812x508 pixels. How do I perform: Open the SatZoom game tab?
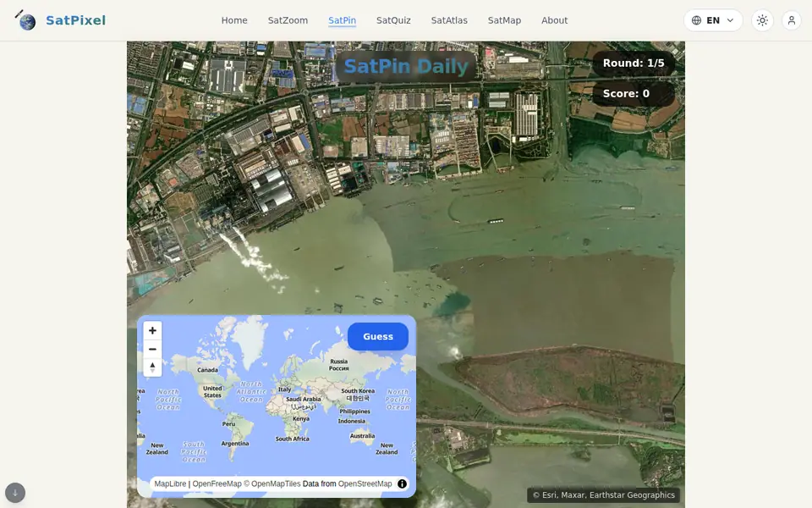pyautogui.click(x=288, y=20)
